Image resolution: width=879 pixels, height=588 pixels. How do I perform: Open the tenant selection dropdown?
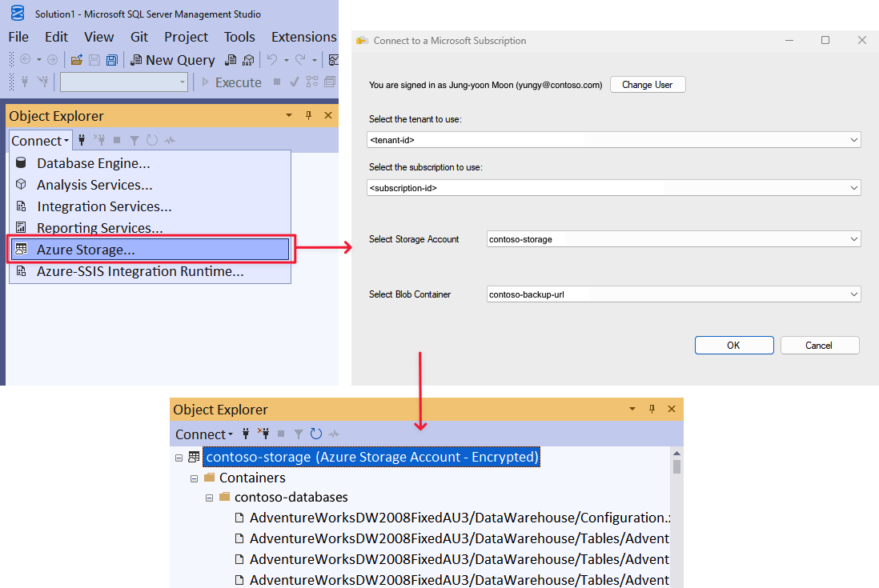click(x=853, y=139)
